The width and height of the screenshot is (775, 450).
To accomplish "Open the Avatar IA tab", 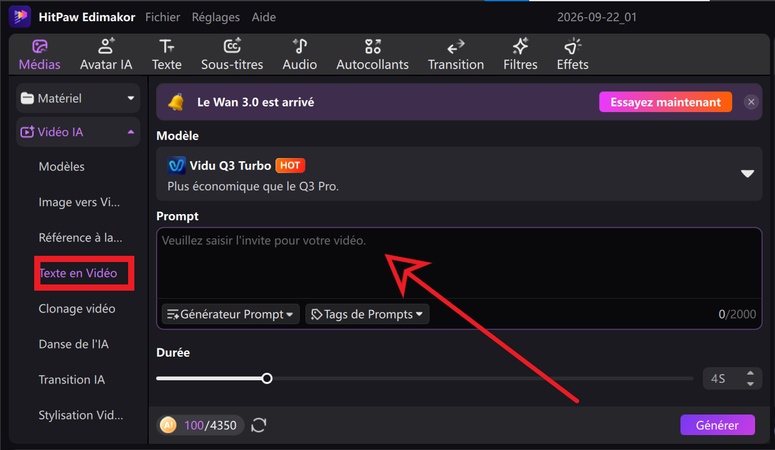I will (x=106, y=55).
